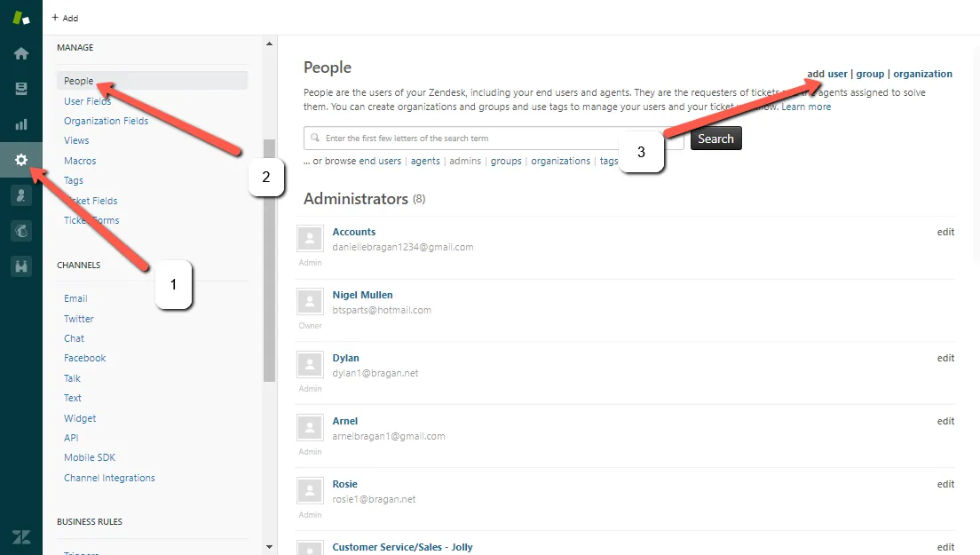Click the person icon below the Admin gear

pos(21,195)
